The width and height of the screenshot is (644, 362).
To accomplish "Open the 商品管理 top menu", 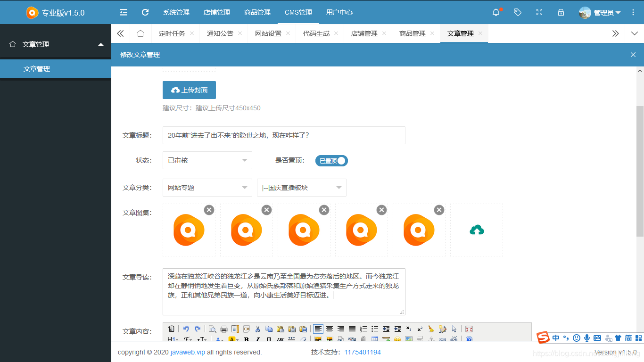I will 257,12.
